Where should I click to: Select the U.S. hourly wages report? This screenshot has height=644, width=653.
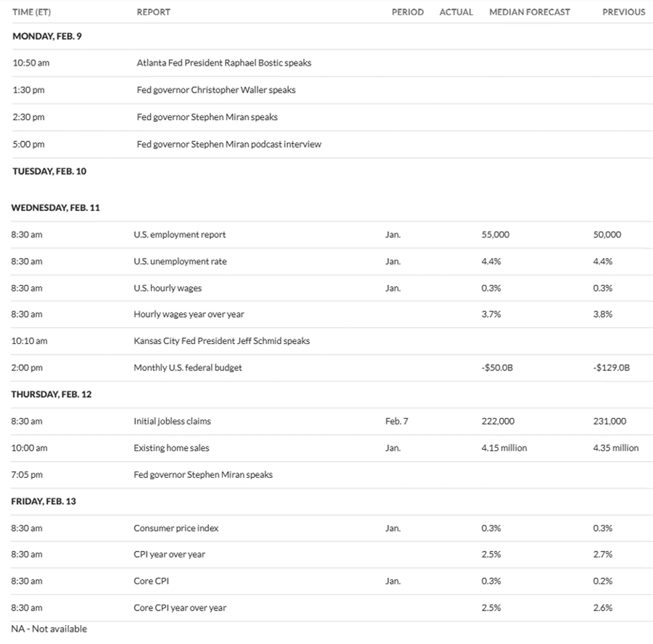tap(167, 288)
